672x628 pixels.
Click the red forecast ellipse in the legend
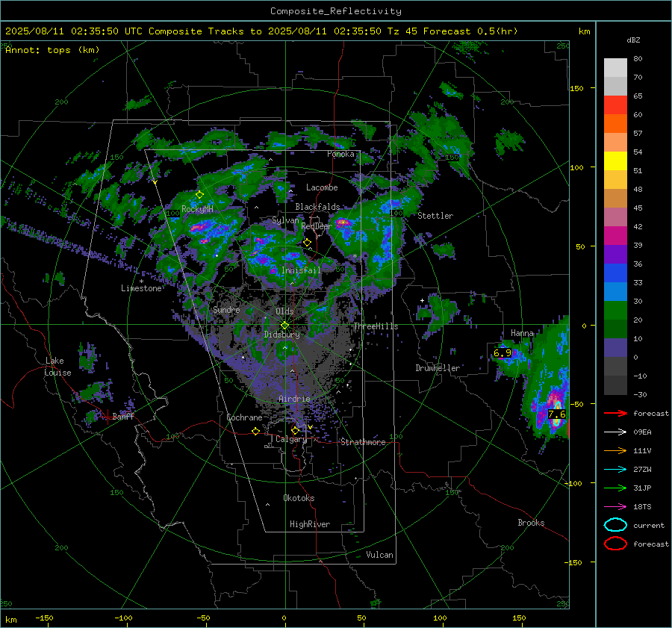615,544
